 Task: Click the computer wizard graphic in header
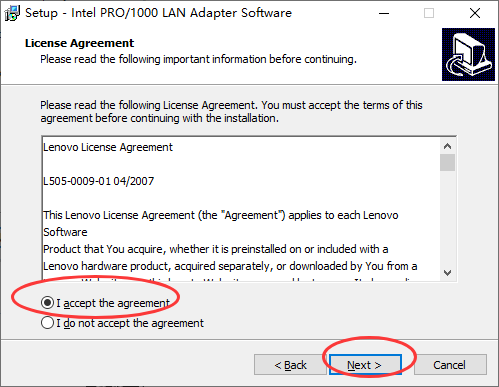coord(468,54)
